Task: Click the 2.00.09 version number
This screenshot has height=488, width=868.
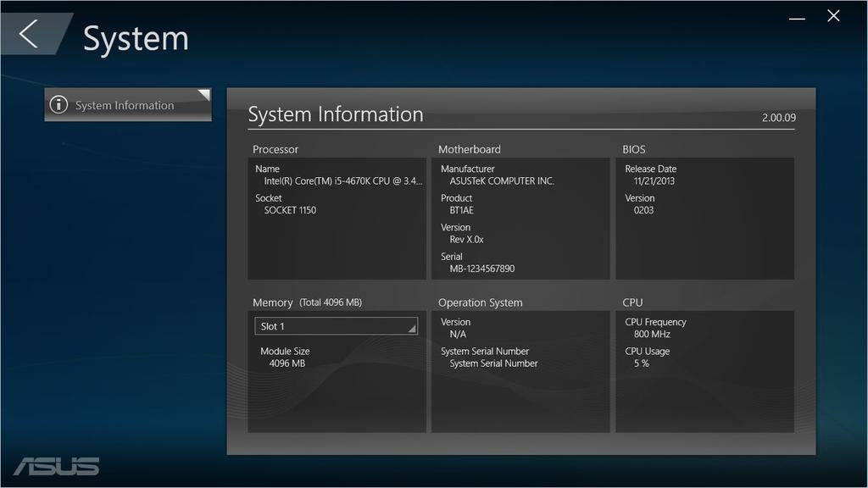Action: [x=779, y=117]
